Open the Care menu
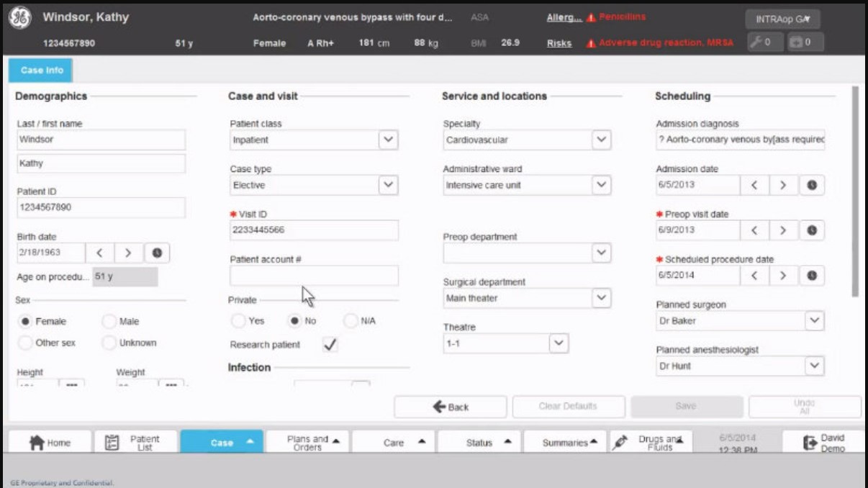 tap(393, 443)
